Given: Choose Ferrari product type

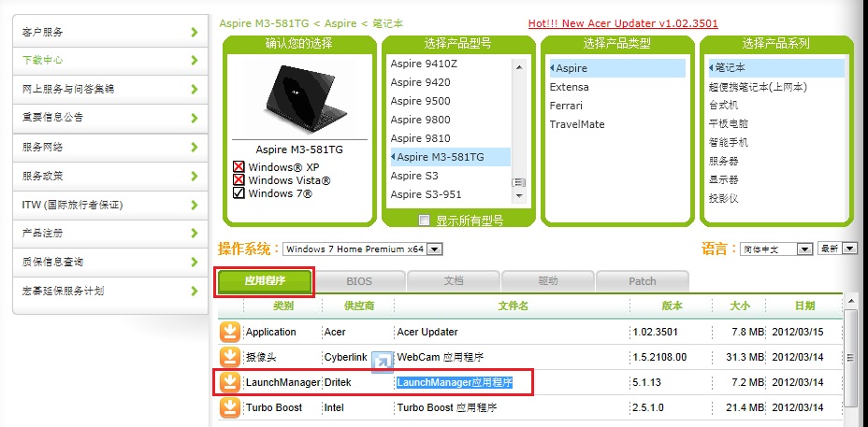Looking at the screenshot, I should point(566,106).
